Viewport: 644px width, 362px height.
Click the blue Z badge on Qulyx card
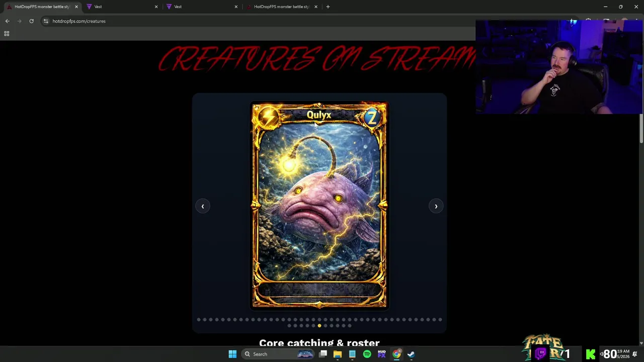tap(372, 118)
